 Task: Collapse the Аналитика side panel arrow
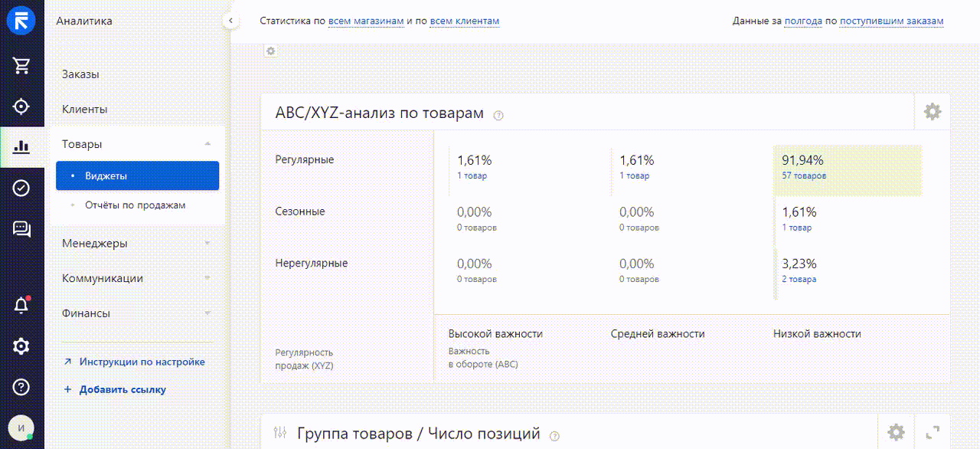pyautogui.click(x=230, y=21)
